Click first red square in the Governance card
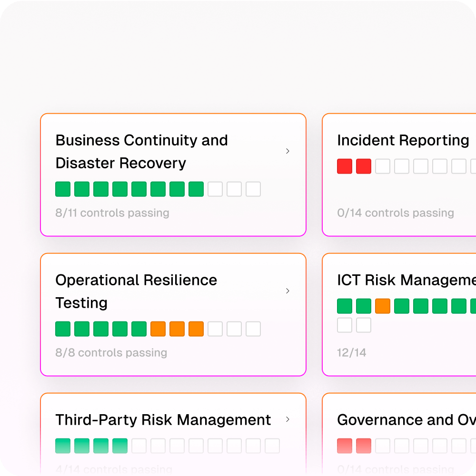Screen dimensions: 476x476 click(345, 446)
